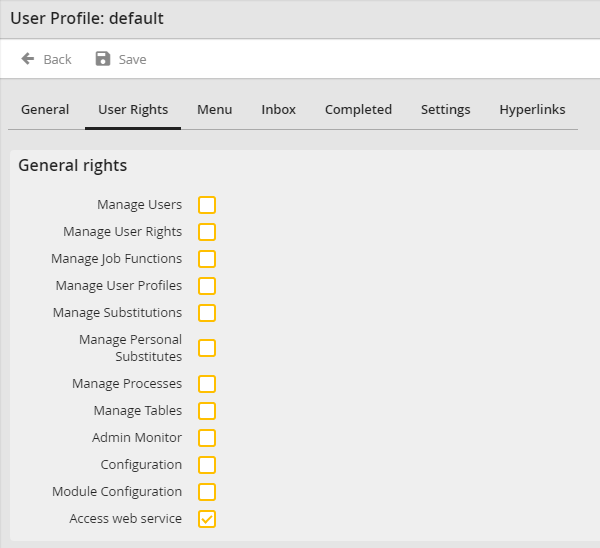Click the 'General rights' section heading
The height and width of the screenshot is (548, 600).
[73, 166]
